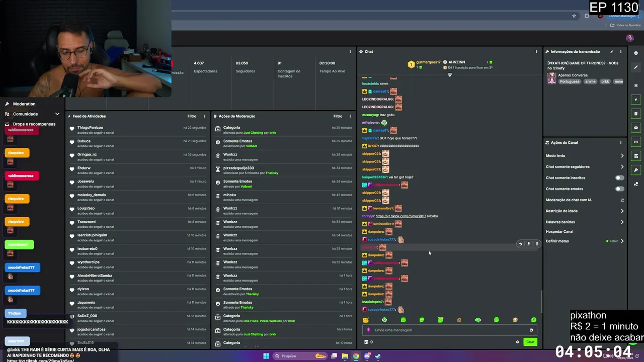Screen dimensions: 644x362
Task: Open Todos os favoritos bookmarks folder
Action: pyautogui.click(x=625, y=25)
